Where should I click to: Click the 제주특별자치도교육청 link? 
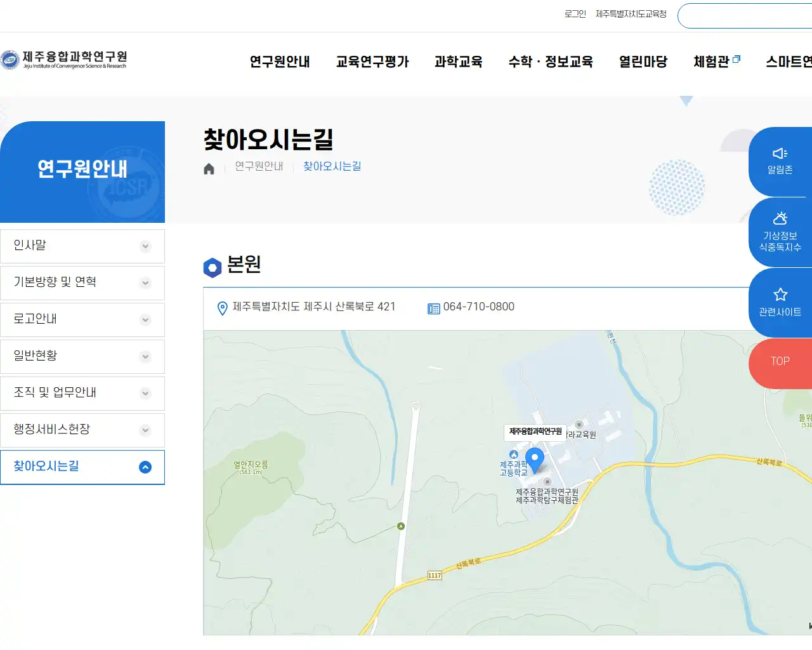631,14
